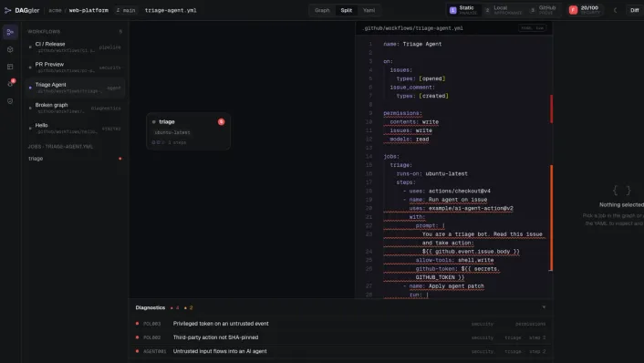Viewport: 644px width, 363px height.
Task: Select the GitHub prove stage
Action: 544,10
